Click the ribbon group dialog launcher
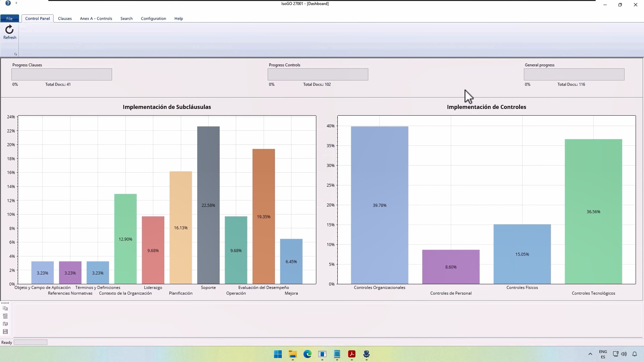 [15, 54]
